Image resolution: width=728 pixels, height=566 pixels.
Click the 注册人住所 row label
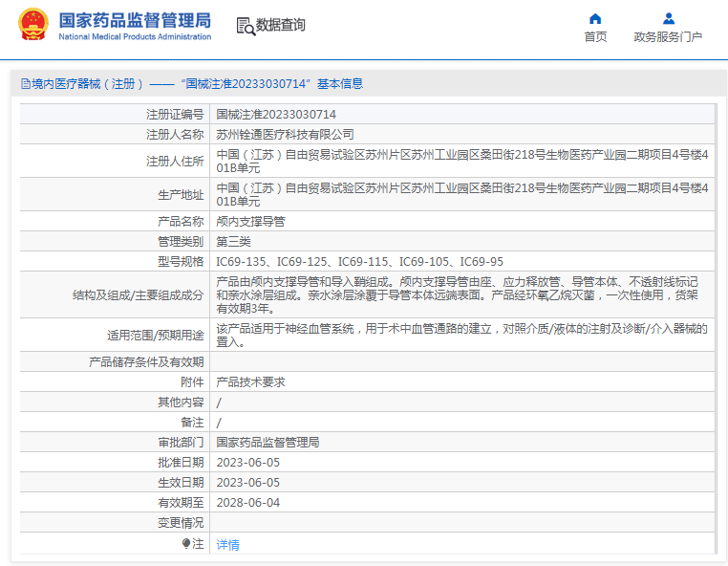pos(175,162)
